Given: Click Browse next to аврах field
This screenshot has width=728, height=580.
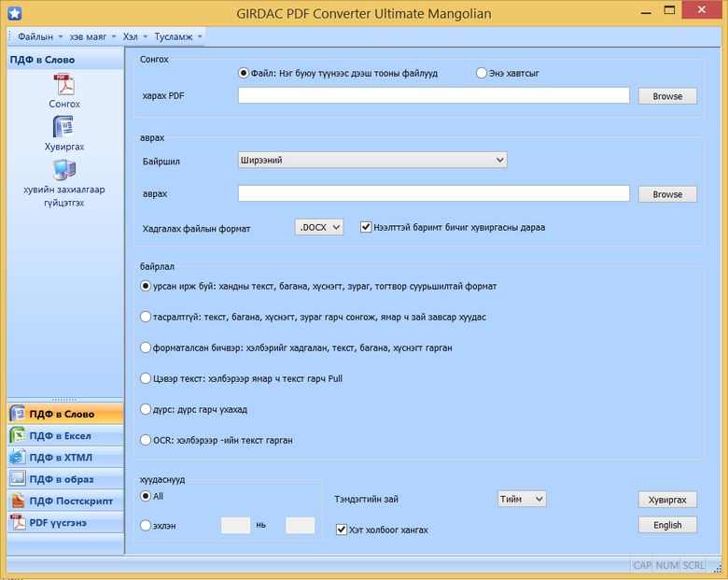Looking at the screenshot, I should tap(667, 194).
